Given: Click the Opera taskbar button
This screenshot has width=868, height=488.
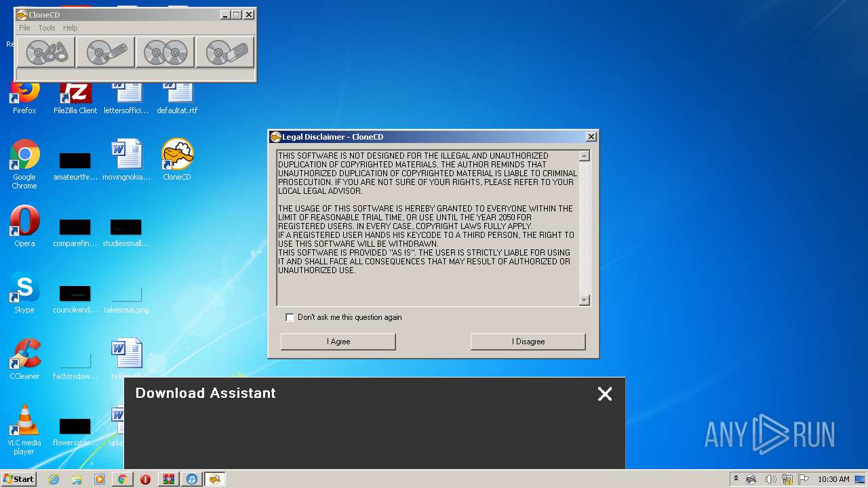Looking at the screenshot, I should coord(145,479).
